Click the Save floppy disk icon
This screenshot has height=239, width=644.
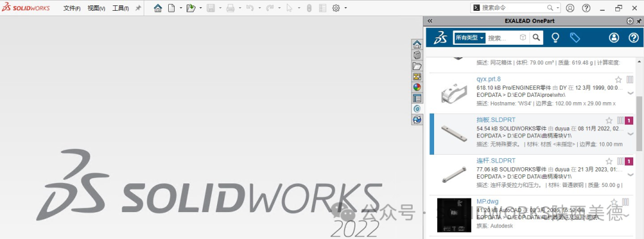210,8
